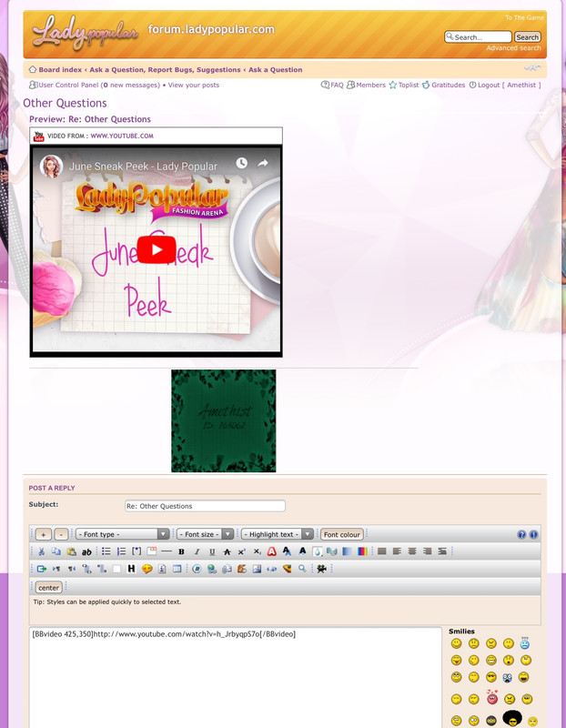
Task: Align text left icon
Action: (397, 551)
